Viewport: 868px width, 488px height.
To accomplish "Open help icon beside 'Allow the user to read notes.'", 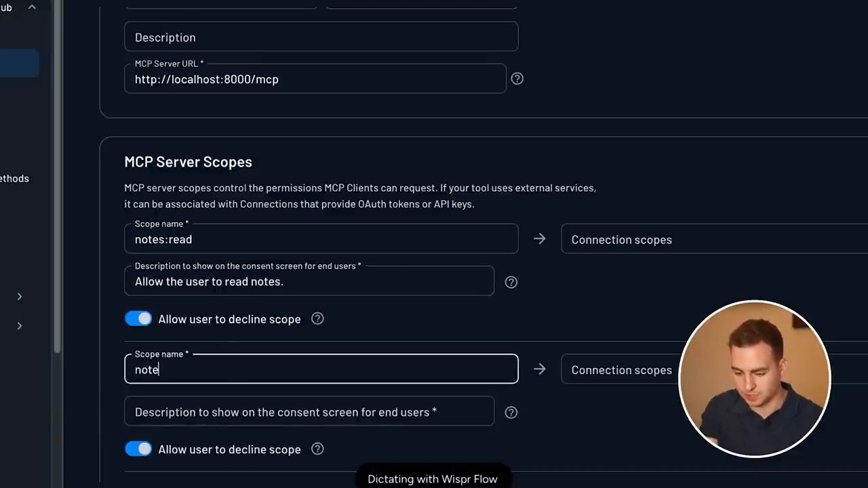I will [x=511, y=282].
